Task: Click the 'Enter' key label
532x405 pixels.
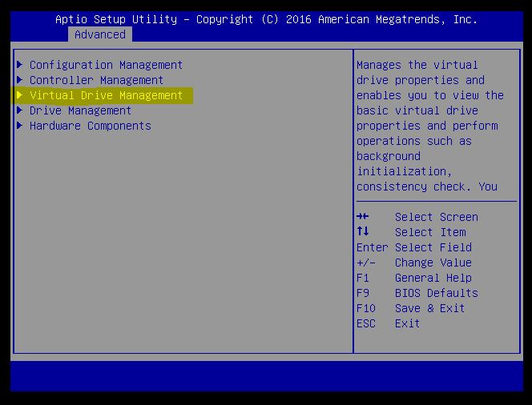Action: click(373, 247)
